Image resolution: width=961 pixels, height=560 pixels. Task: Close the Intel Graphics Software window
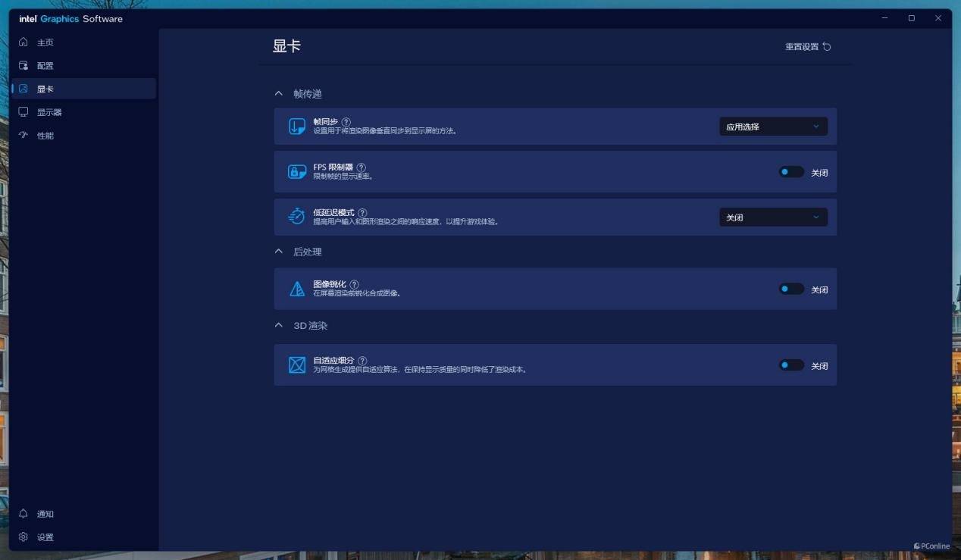pyautogui.click(x=938, y=18)
